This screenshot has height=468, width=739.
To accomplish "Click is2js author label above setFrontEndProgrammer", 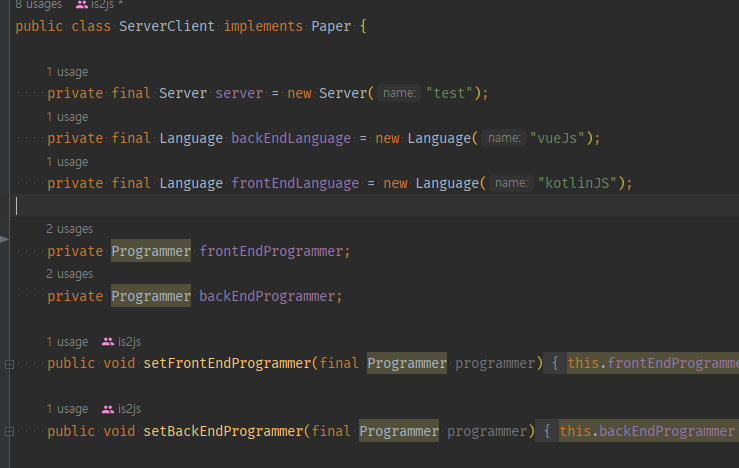I will 129,342.
